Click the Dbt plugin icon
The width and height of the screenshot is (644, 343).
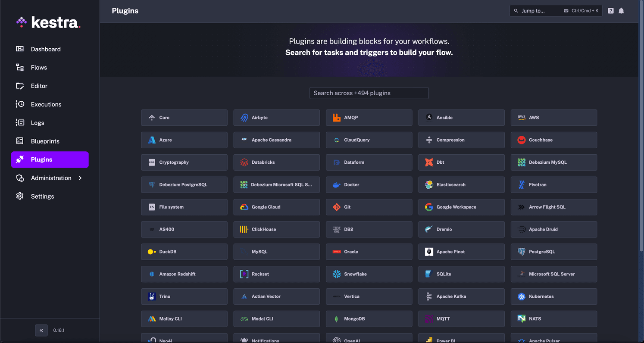[429, 162]
